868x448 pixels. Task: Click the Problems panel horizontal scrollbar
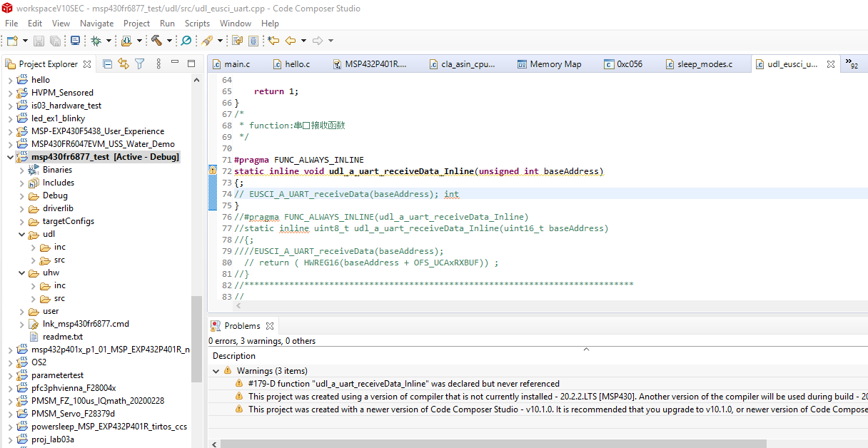[x=493, y=443]
